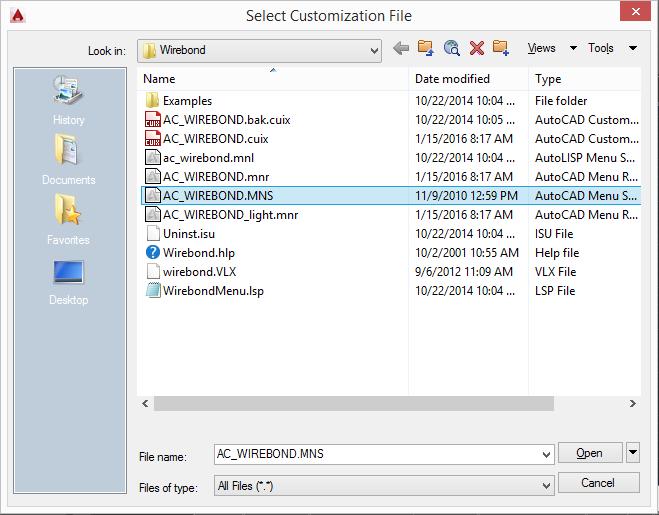659x515 pixels.
Task: Expand the Open button options arrow
Action: coord(633,452)
